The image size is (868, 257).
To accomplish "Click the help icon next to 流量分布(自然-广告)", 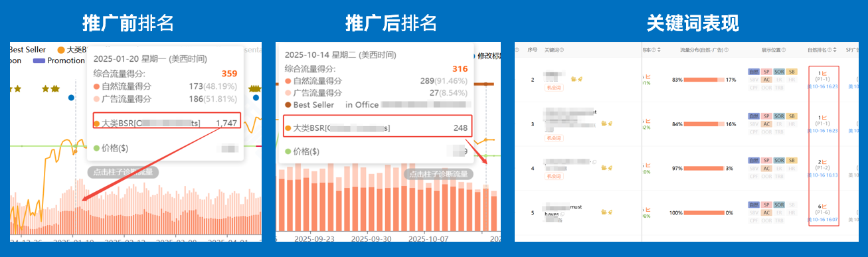I will tap(727, 50).
